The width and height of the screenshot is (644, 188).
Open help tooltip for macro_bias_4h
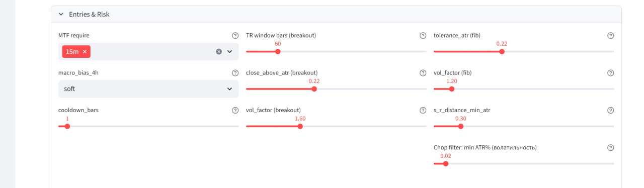point(235,73)
